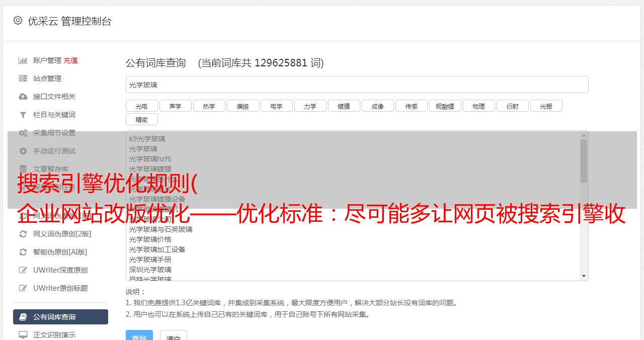Click the 光栅 tag button
Image resolution: width=644 pixels, height=340 pixels.
[546, 106]
